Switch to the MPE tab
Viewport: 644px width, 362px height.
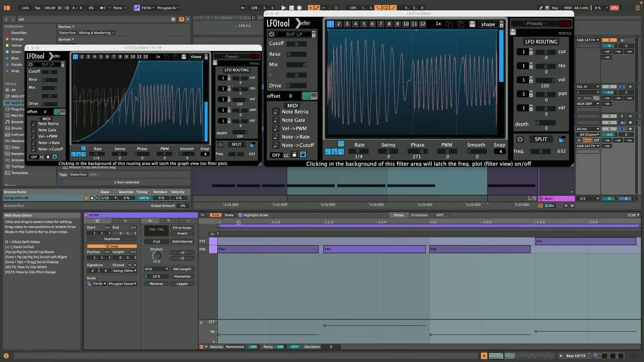(440, 215)
